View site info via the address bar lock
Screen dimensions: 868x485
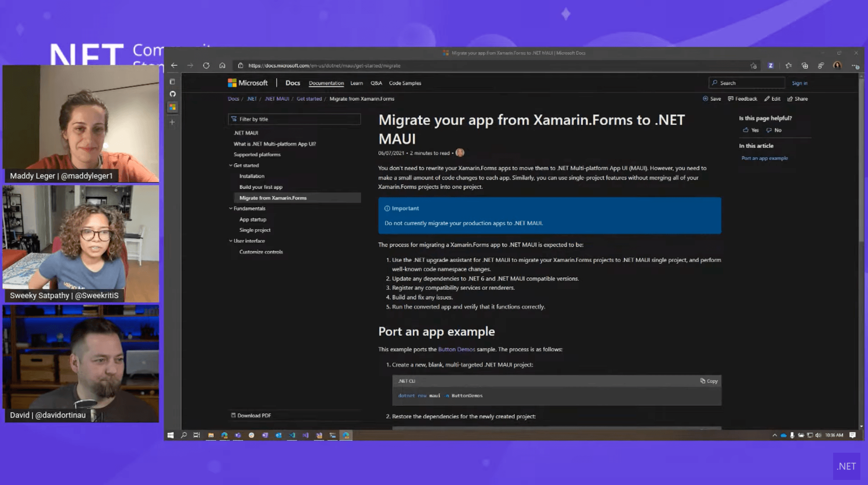pos(241,65)
